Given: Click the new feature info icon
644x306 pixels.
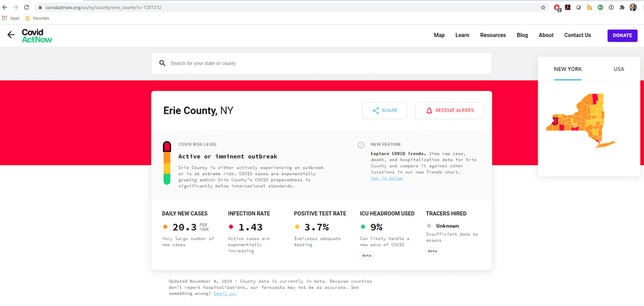Looking at the screenshot, I should click(x=361, y=145).
